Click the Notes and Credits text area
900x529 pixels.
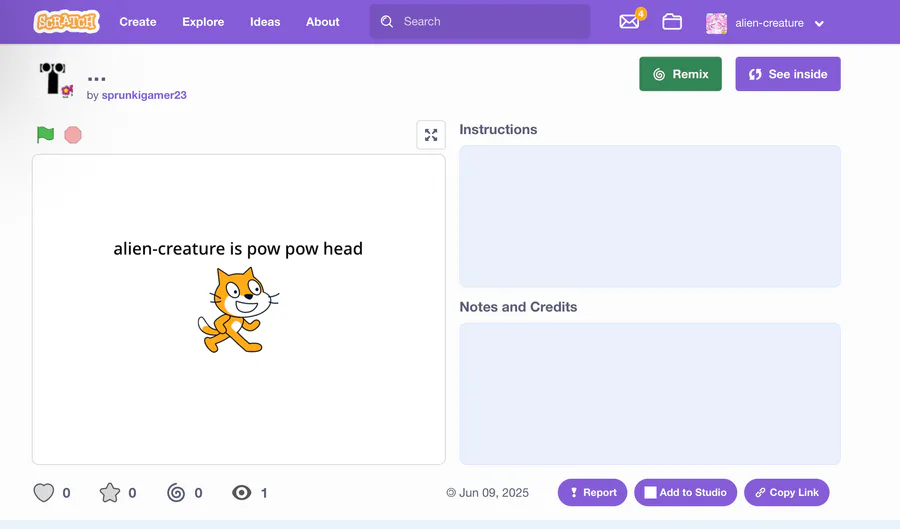tap(650, 394)
